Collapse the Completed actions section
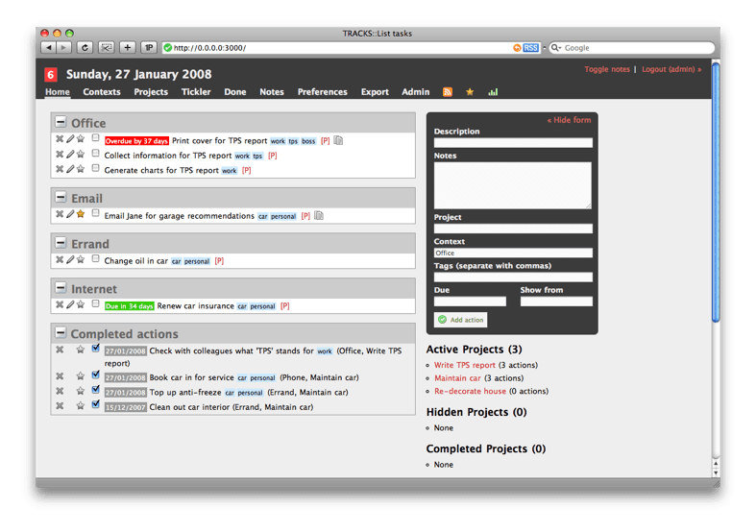Image resolution: width=756 pixels, height=532 pixels. click(61, 334)
